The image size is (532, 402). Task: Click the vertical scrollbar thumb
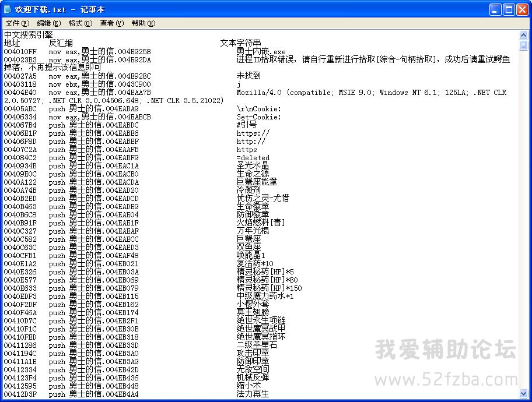(523, 45)
